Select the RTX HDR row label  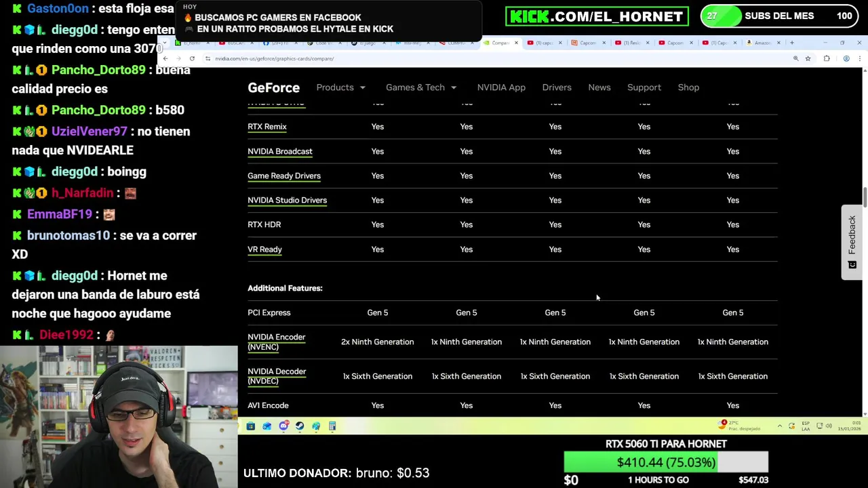pos(264,224)
